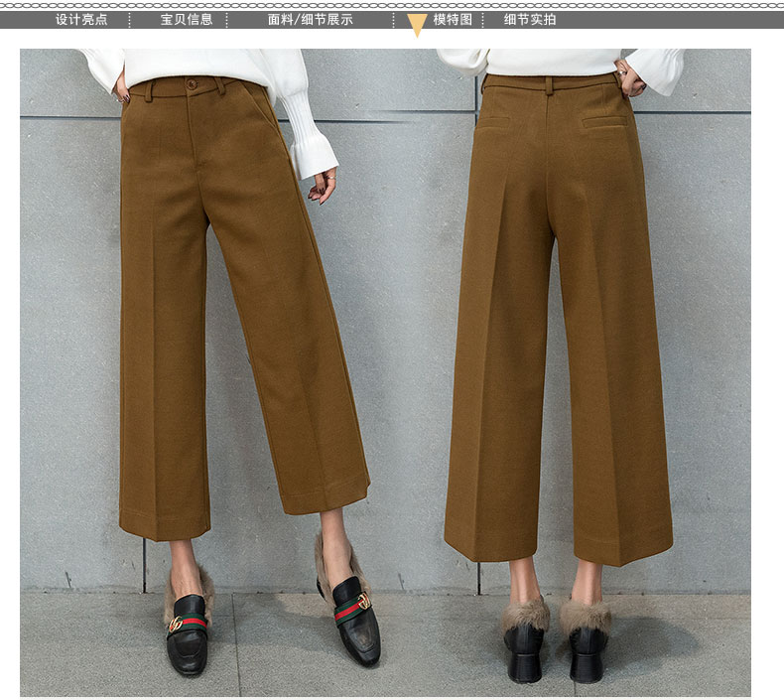The width and height of the screenshot is (784, 700).
Task: Switch to the 宝贝信息 tab
Action: tap(187, 20)
